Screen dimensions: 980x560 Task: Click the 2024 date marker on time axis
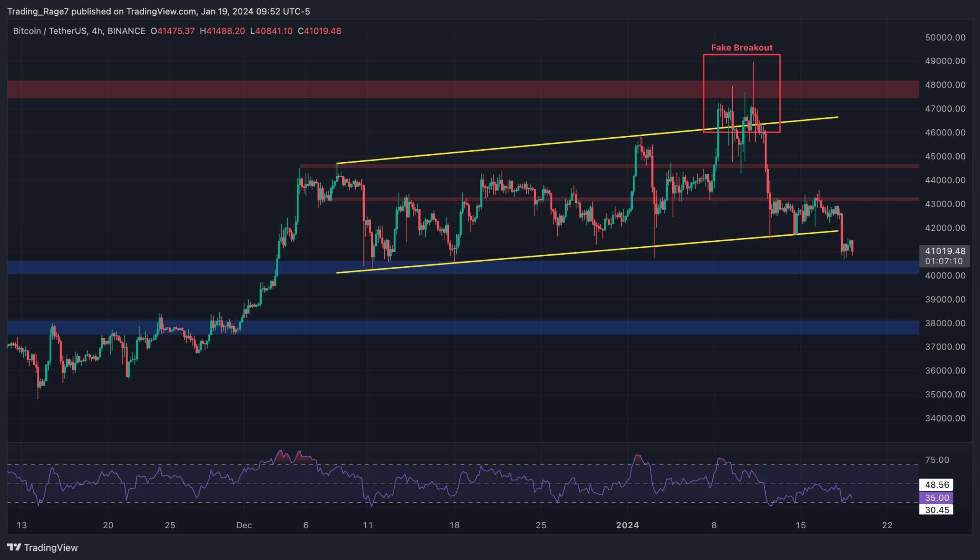(x=627, y=525)
